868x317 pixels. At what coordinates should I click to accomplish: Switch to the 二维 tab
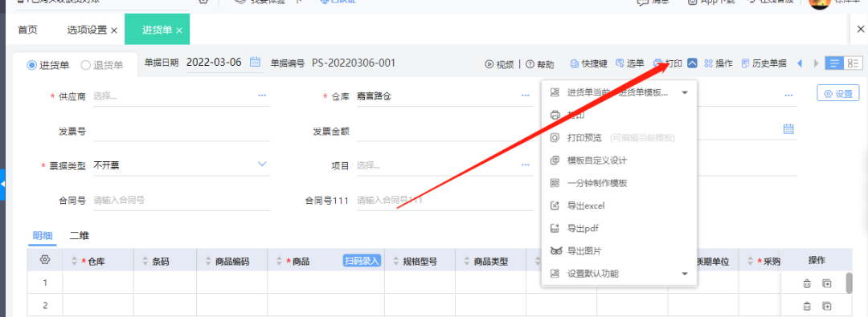tap(79, 235)
